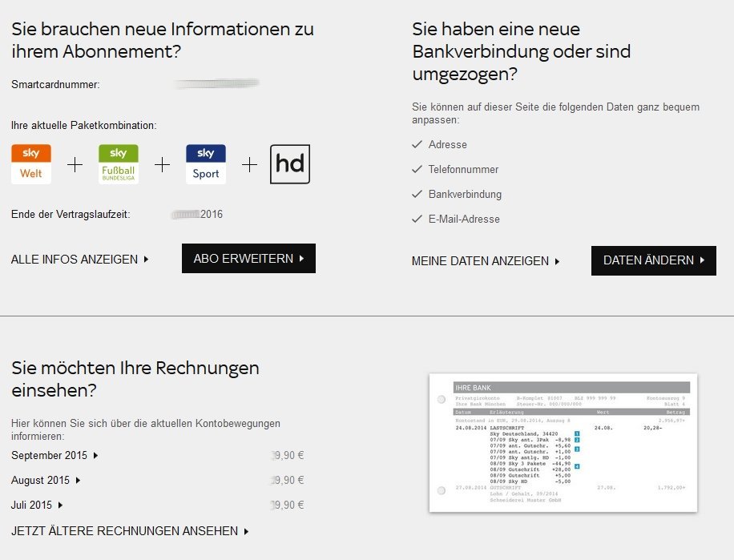Viewport: 734px width, 560px height.
Task: Click arrow after MEINE DATEN ANZEIGEN
Action: pos(557,261)
